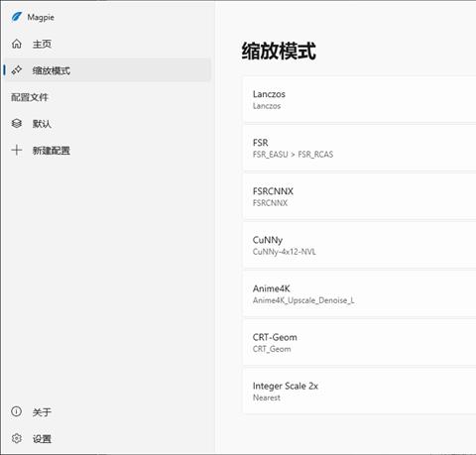Click the home icon beside 主页
This screenshot has height=455, width=476.
tap(17, 44)
